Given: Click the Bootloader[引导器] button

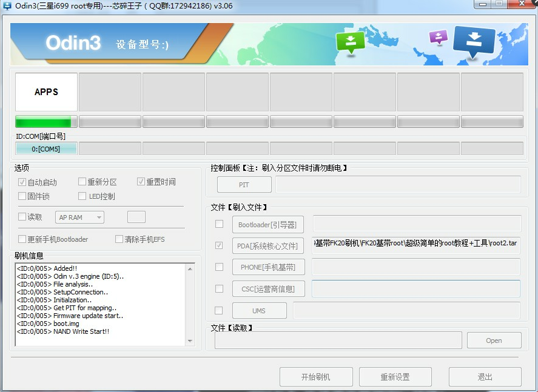Looking at the screenshot, I should (268, 224).
